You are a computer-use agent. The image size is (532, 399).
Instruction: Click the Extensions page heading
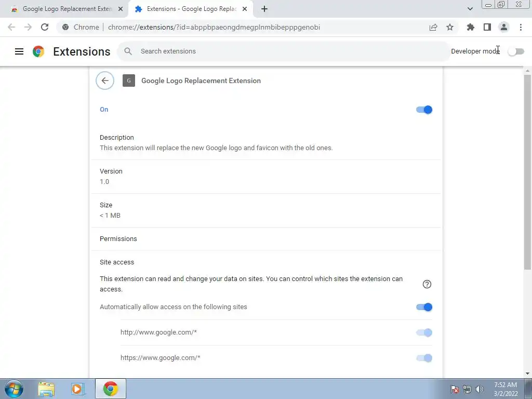coord(82,51)
